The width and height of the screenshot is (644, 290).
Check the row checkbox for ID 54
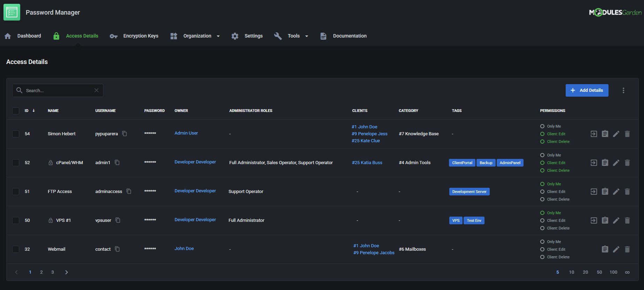16,134
